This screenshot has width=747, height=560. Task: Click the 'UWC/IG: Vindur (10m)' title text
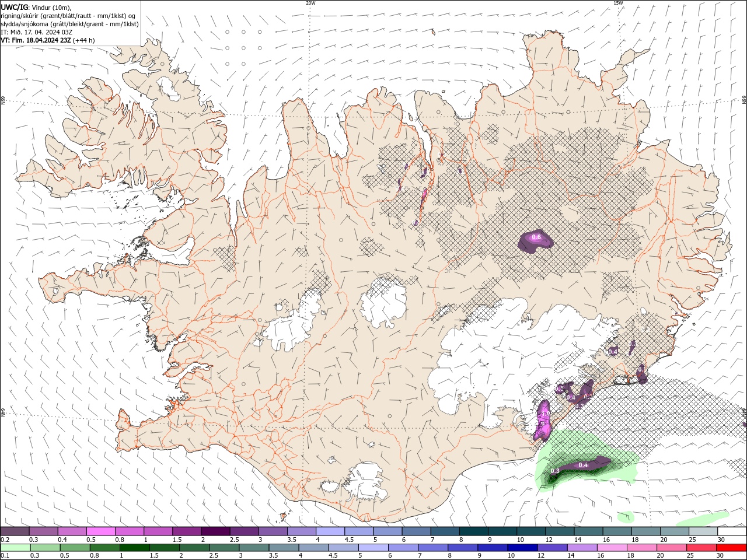tap(36, 7)
